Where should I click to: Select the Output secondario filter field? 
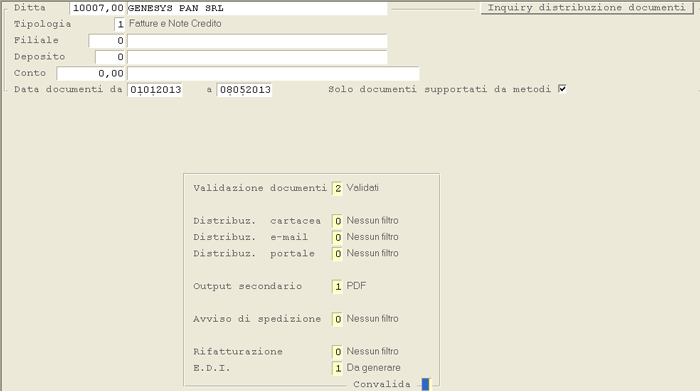(338, 287)
